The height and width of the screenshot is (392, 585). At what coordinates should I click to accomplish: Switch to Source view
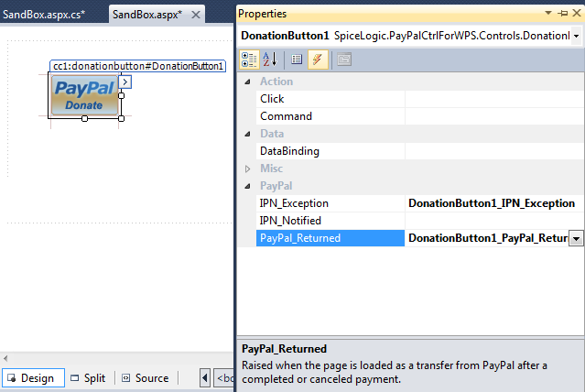tap(144, 378)
